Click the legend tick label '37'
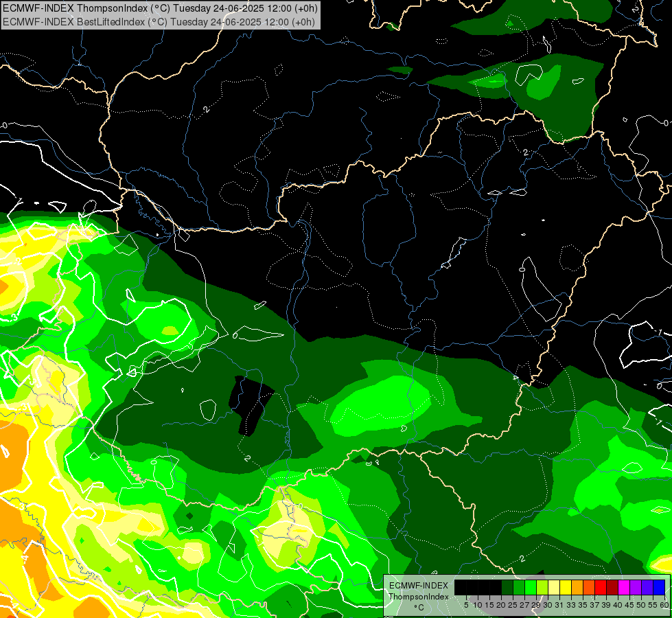 pyautogui.click(x=595, y=605)
